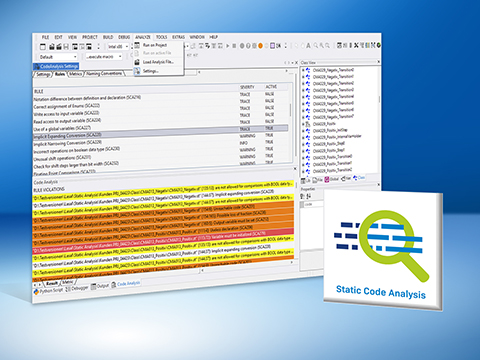The height and width of the screenshot is (360, 480).
Task: Click the letter A toolbar icon
Action: (x=308, y=46)
